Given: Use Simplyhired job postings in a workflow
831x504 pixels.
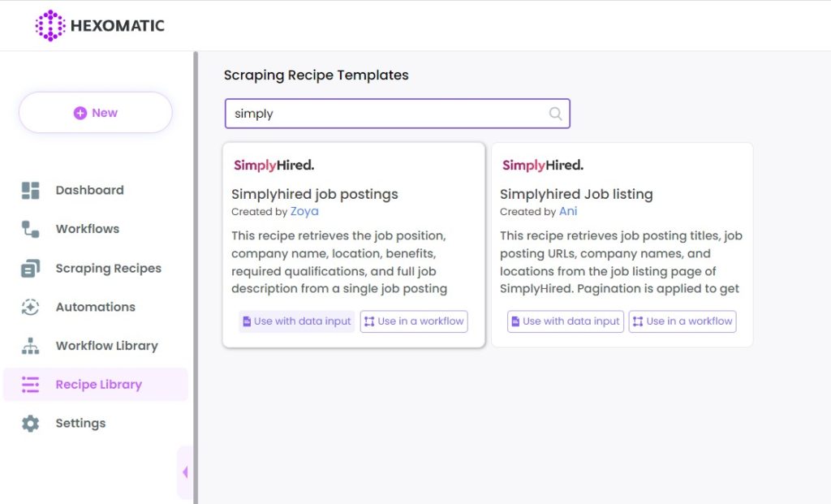Looking at the screenshot, I should (x=414, y=321).
